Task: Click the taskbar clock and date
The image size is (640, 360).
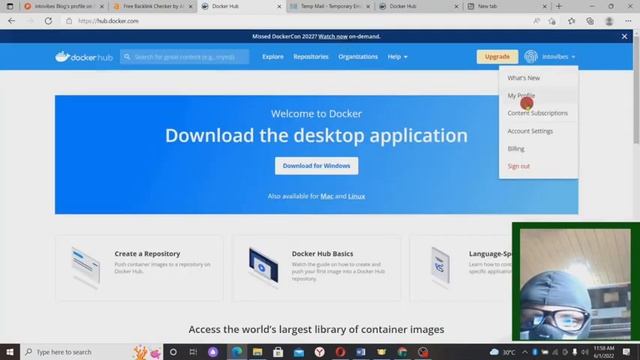Action: pyautogui.click(x=604, y=352)
